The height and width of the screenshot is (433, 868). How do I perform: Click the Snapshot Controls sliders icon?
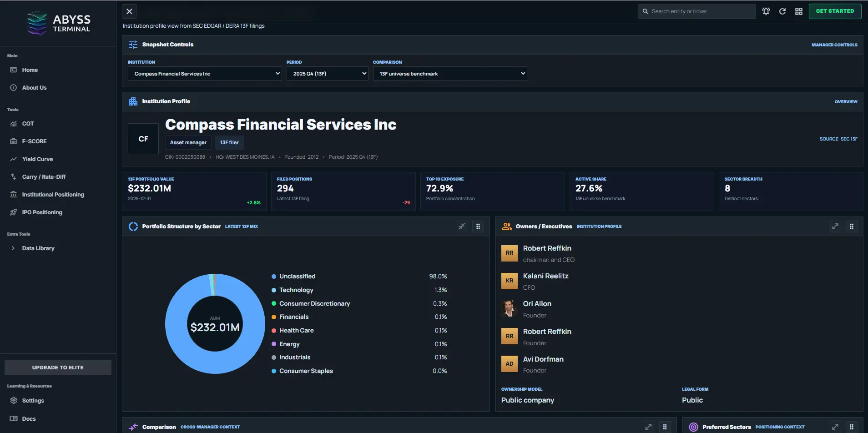[x=133, y=45]
